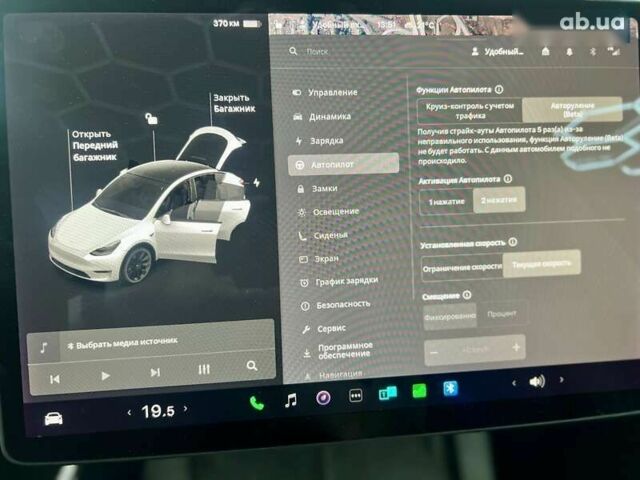
Task: Open the Сервис settings menu
Action: tap(325, 329)
